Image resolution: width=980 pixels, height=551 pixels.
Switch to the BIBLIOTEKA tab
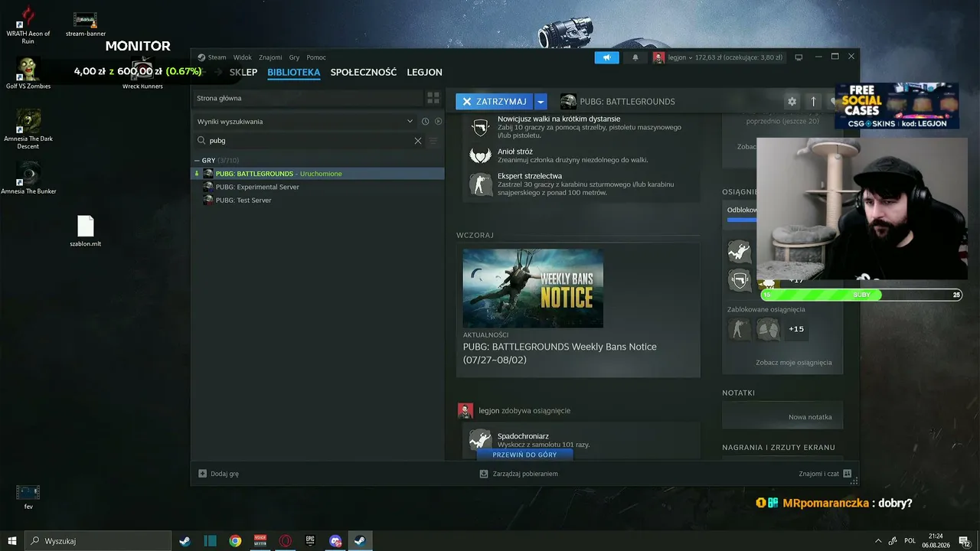(294, 73)
